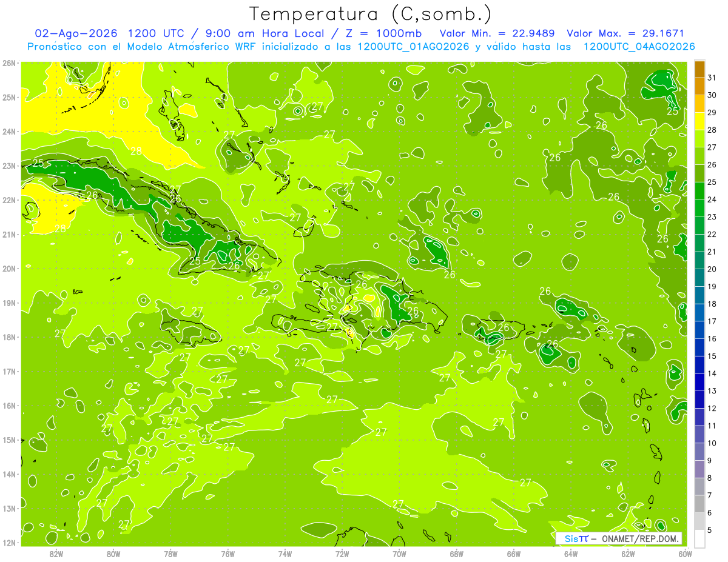Click the '21N' latitude axis label
The image size is (728, 562).
coord(9,234)
